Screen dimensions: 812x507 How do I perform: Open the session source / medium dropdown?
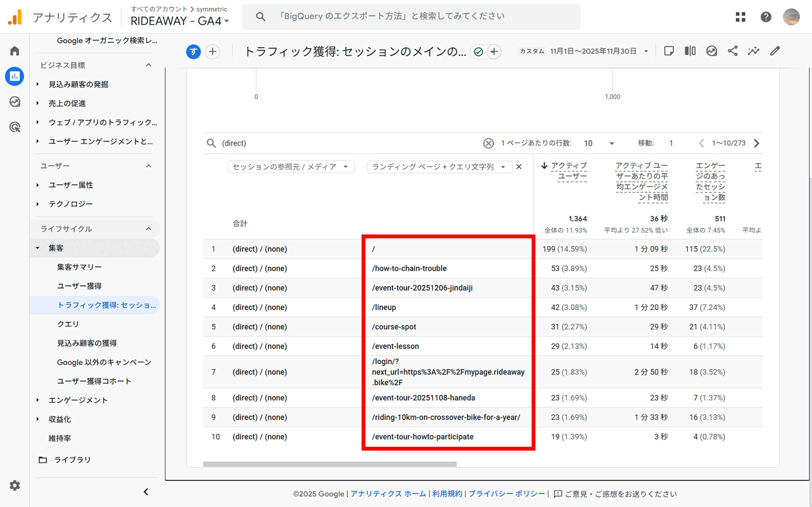(x=291, y=167)
